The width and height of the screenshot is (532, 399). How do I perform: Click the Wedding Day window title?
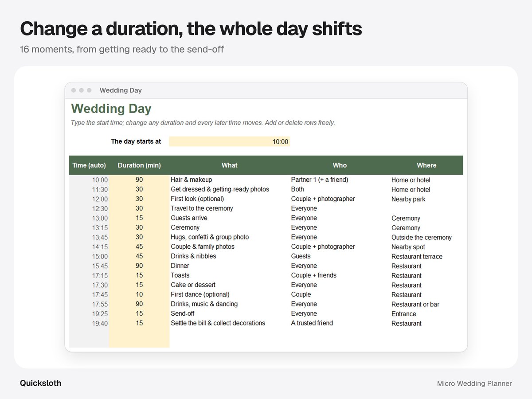121,90
